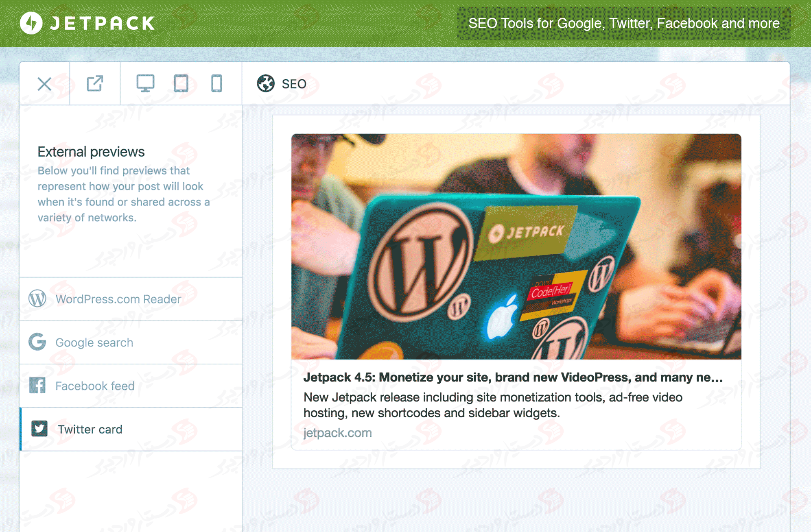Switch to the Google search preview

(x=94, y=342)
